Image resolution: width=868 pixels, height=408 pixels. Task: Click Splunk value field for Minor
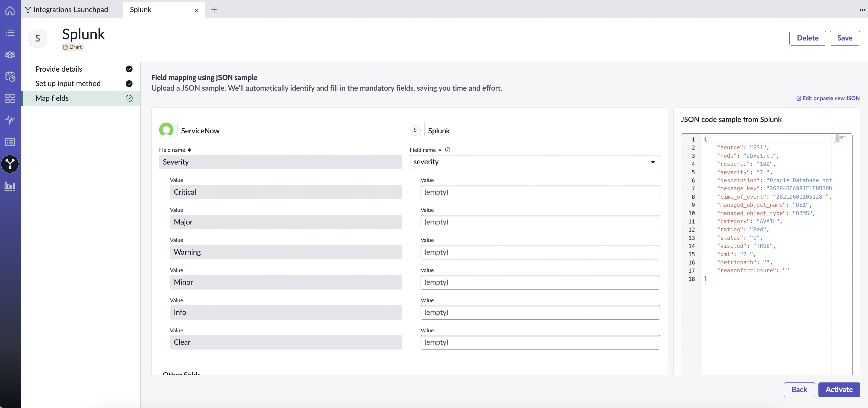(x=540, y=282)
